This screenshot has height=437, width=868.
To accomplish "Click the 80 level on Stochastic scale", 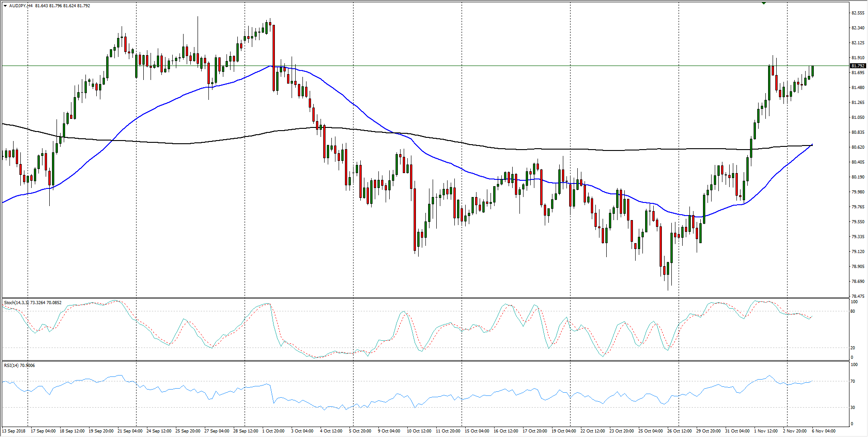I will 853,311.
